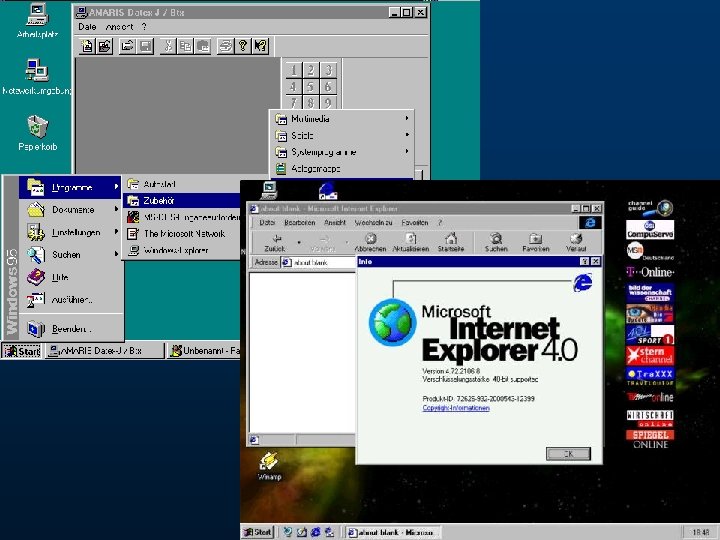Open the SPIEGEL ONLINE channel
This screenshot has width=720, height=540.
650,439
